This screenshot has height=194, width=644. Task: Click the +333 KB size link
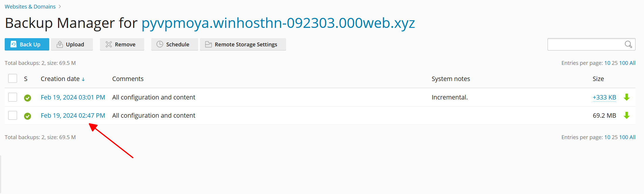(x=604, y=97)
